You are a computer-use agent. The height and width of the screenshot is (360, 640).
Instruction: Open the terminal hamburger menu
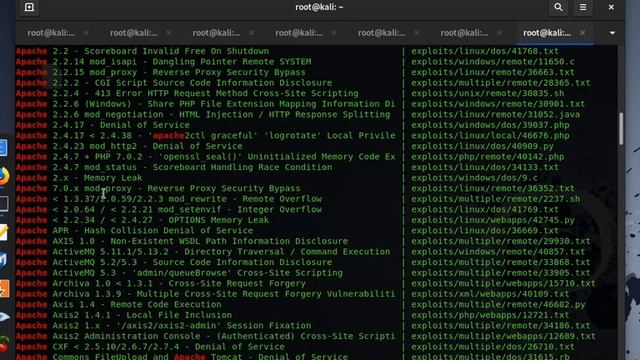point(583,7)
